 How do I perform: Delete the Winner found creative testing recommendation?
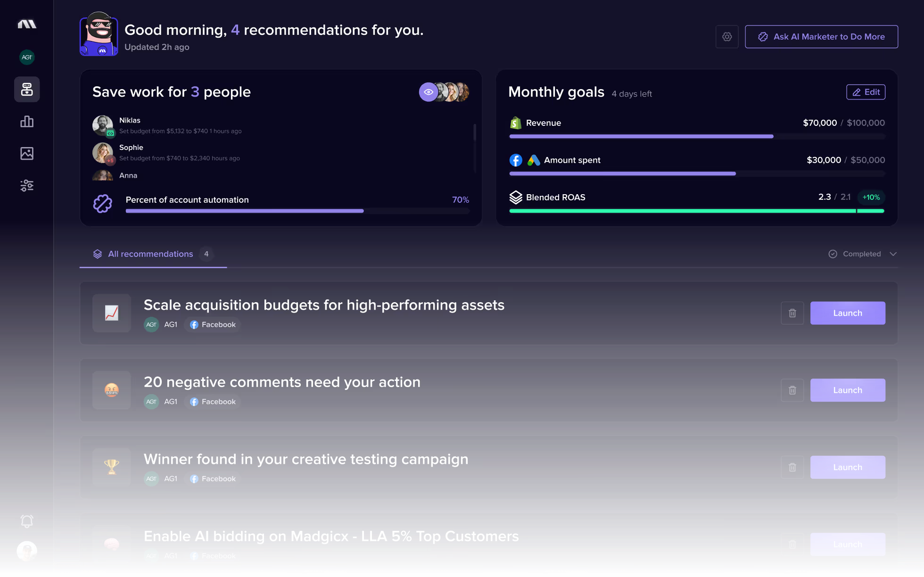pos(792,467)
